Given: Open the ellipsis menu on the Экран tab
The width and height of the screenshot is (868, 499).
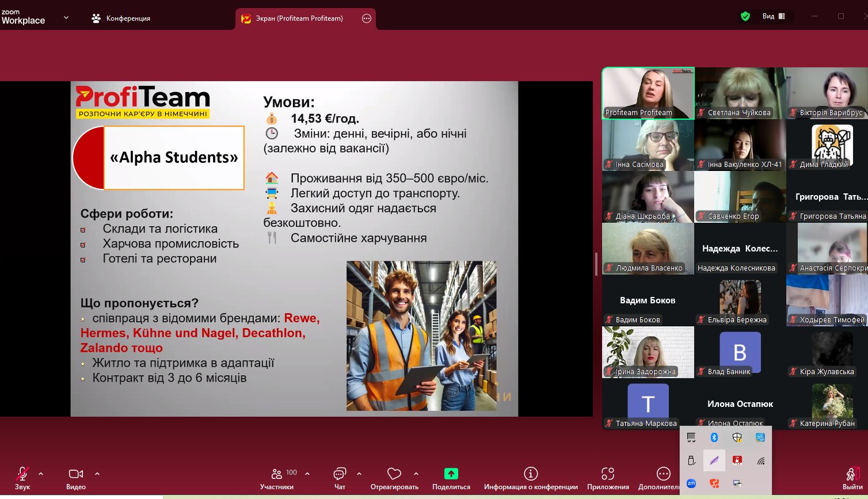Looking at the screenshot, I should point(367,18).
